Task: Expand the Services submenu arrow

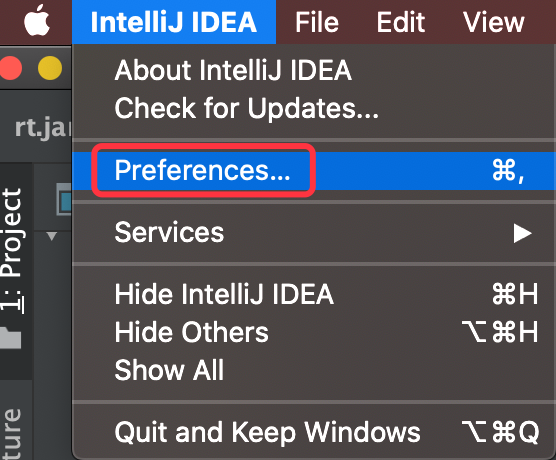Action: point(523,233)
